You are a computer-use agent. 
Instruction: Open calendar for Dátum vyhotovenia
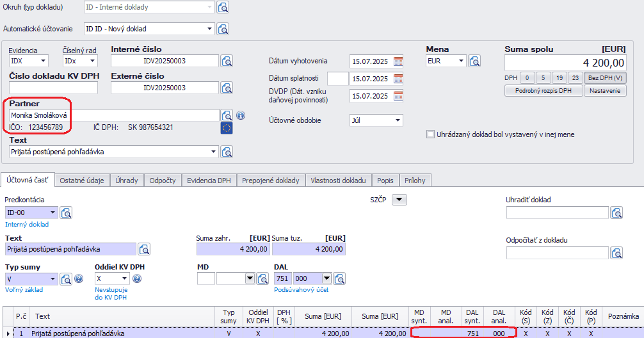pyautogui.click(x=398, y=61)
